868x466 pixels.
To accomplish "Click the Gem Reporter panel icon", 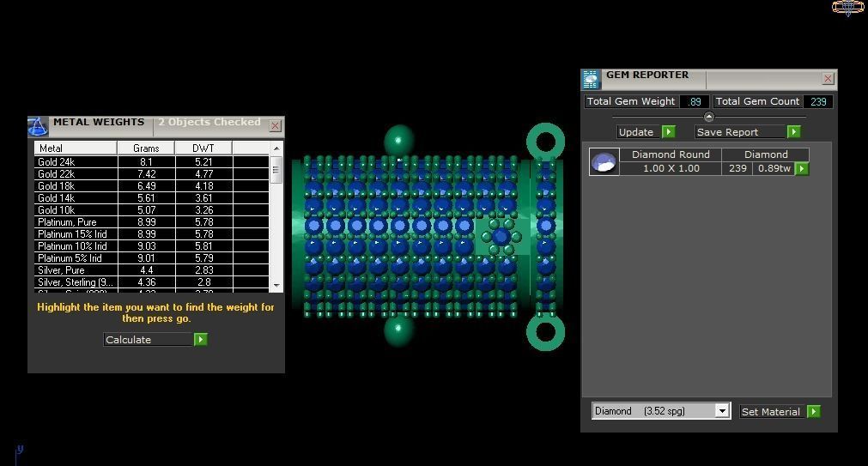I will click(x=592, y=79).
